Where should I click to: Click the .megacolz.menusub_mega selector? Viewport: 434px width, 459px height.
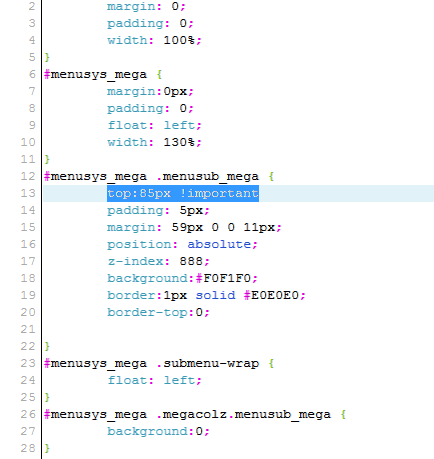tap(243, 414)
